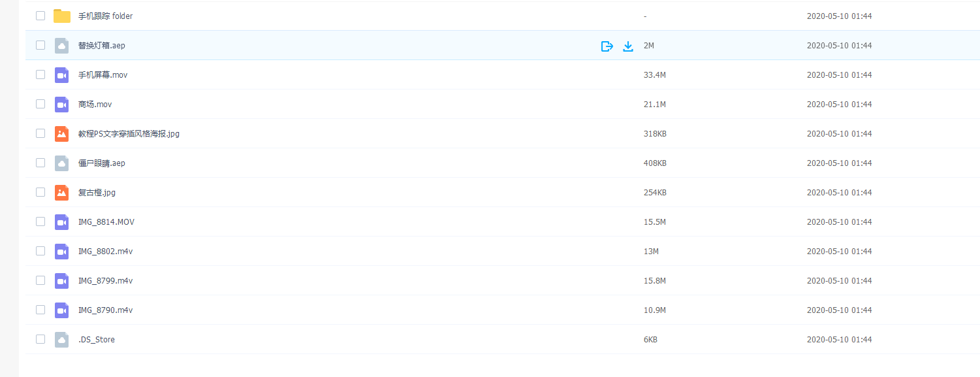Image resolution: width=980 pixels, height=377 pixels.
Task: Click the 15.5M size value
Action: point(655,222)
